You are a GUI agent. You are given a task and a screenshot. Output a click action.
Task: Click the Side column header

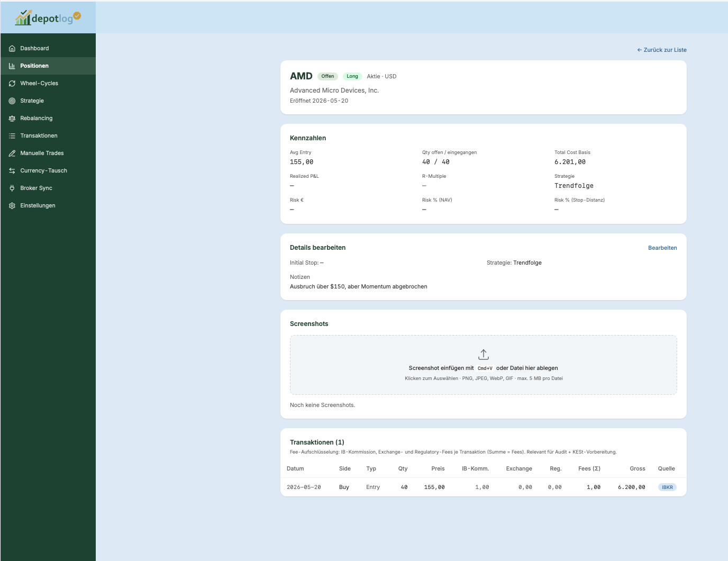[x=345, y=468]
